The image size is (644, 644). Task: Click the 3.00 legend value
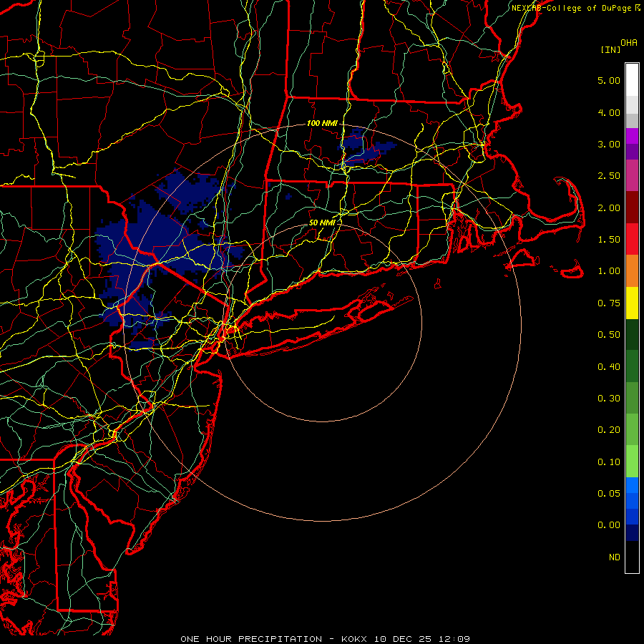pos(609,144)
